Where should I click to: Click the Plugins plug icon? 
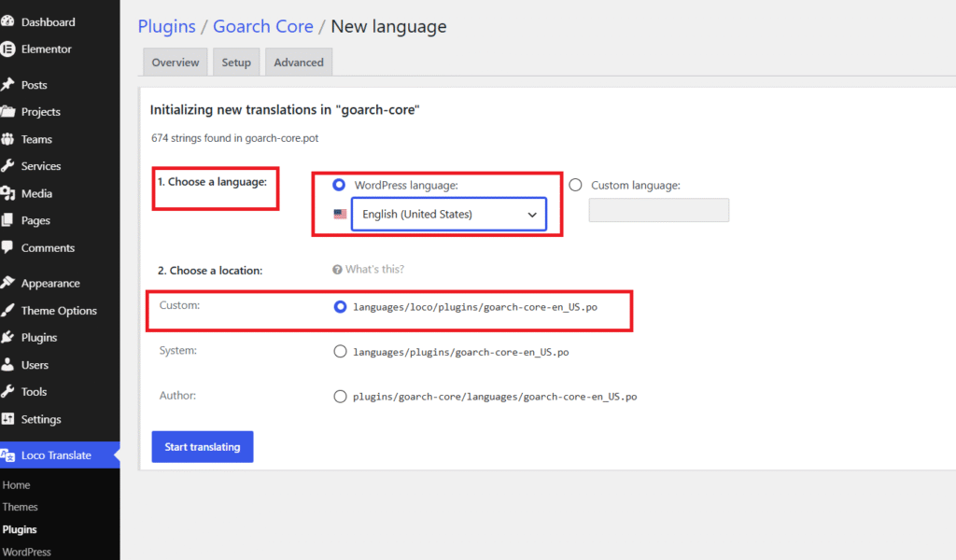tap(7, 337)
